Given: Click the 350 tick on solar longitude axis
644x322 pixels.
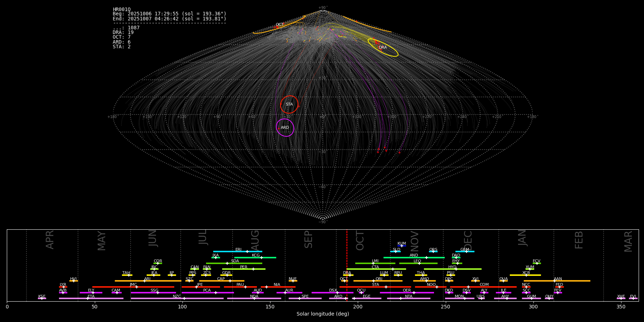Looking at the screenshot, I should [x=621, y=307].
